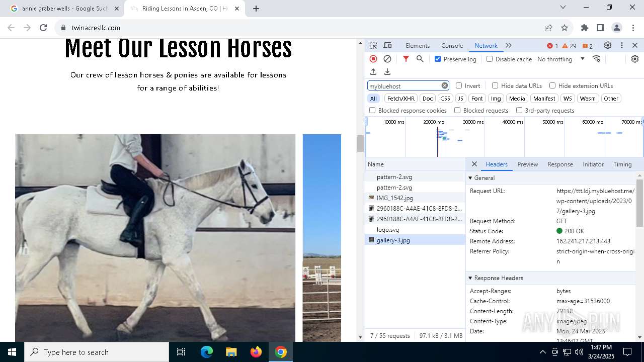Open the Response tab
Image resolution: width=644 pixels, height=362 pixels.
click(560, 164)
